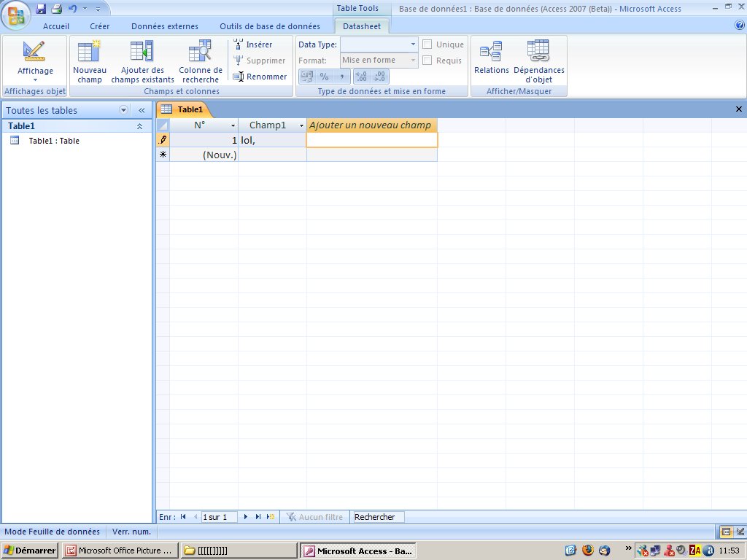747x560 pixels.
Task: Open the Format 'Mise en forme' dropdown
Action: [x=413, y=60]
